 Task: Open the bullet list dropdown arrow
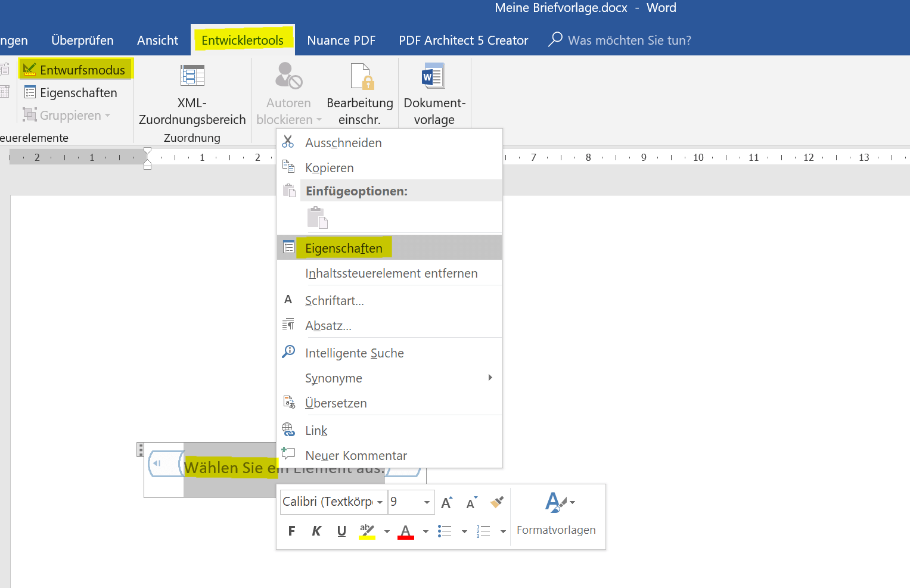click(x=464, y=531)
